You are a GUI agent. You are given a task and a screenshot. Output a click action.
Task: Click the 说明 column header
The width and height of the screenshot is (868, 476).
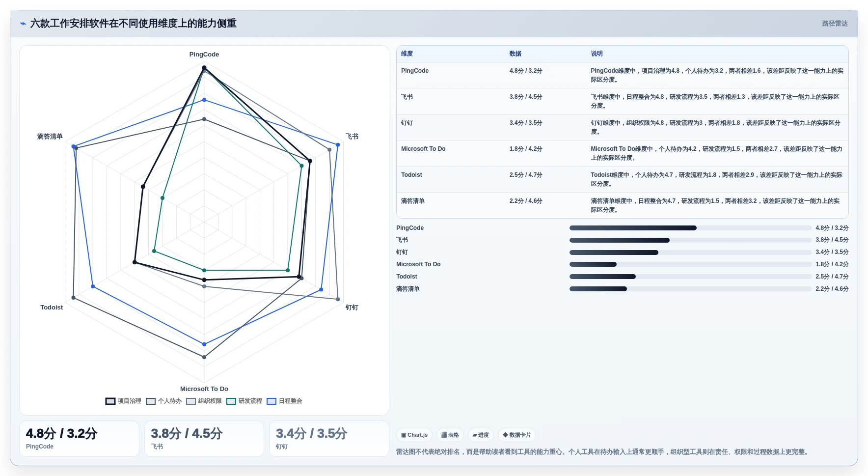point(597,54)
